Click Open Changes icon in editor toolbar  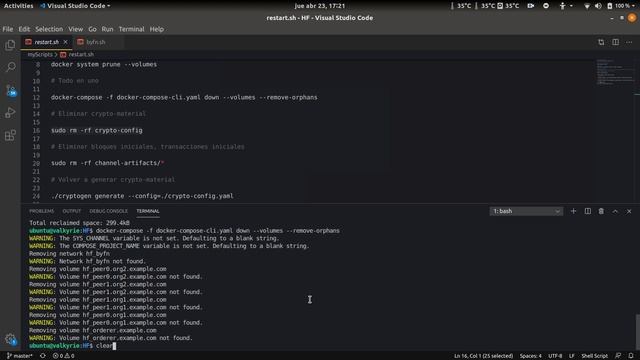[x=601, y=42]
